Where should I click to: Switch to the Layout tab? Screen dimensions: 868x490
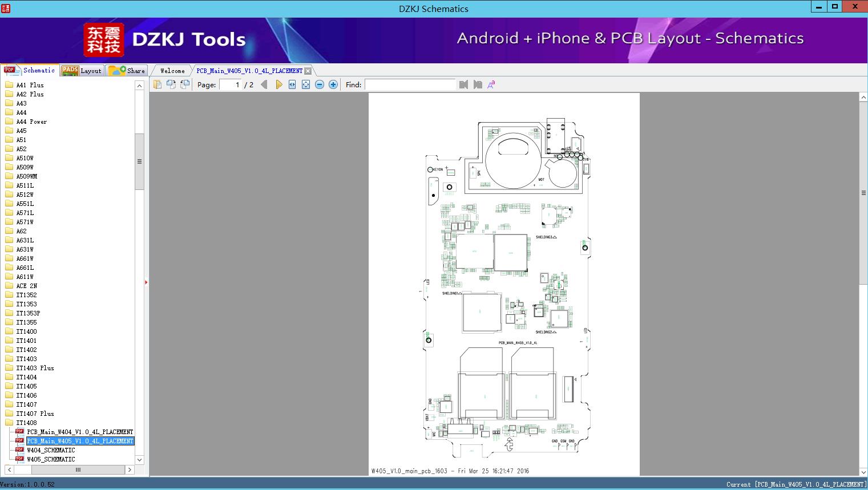point(82,71)
